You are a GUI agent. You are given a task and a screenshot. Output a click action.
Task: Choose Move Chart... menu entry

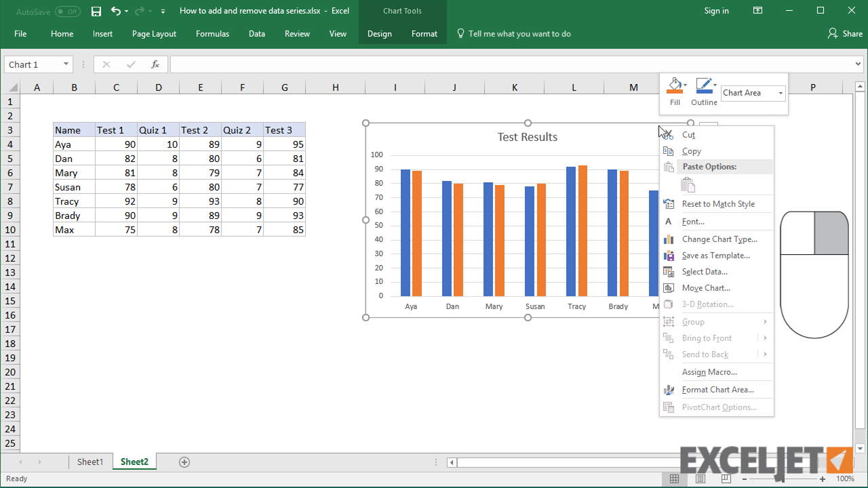click(x=717, y=288)
